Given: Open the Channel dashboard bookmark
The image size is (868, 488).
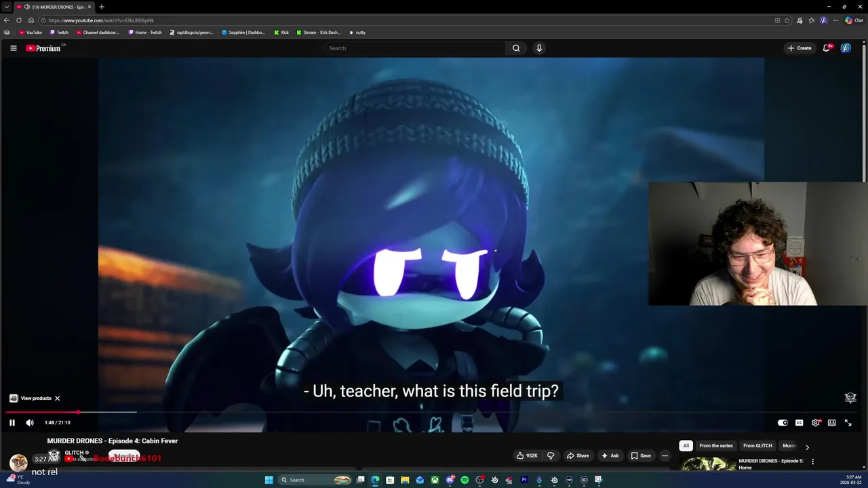Looking at the screenshot, I should pos(98,33).
